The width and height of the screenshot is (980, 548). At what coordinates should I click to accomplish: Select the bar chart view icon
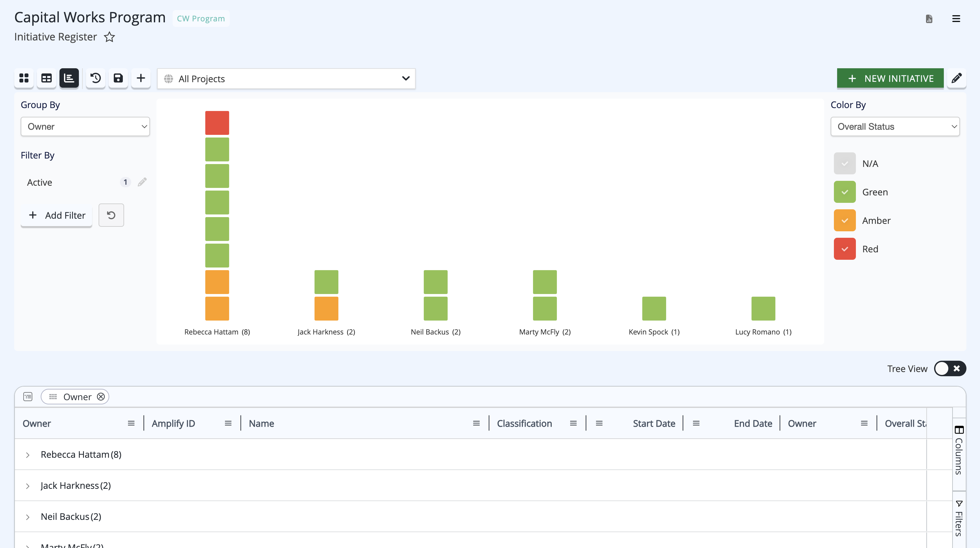pyautogui.click(x=69, y=78)
